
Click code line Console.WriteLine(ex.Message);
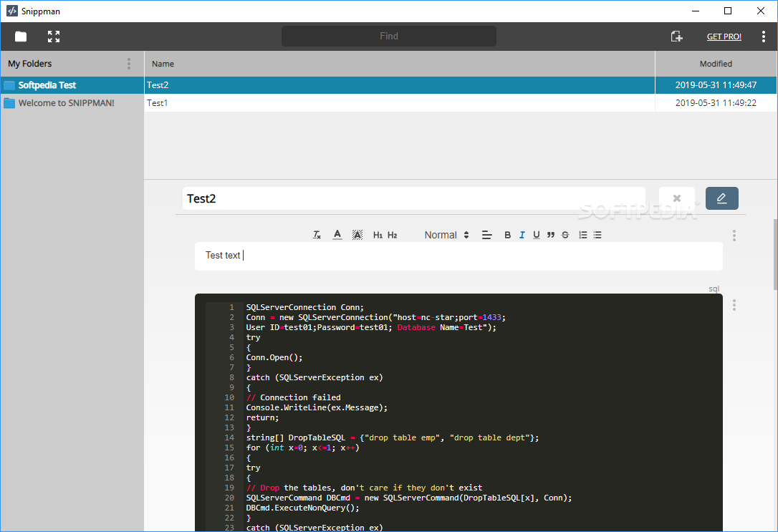(x=317, y=407)
